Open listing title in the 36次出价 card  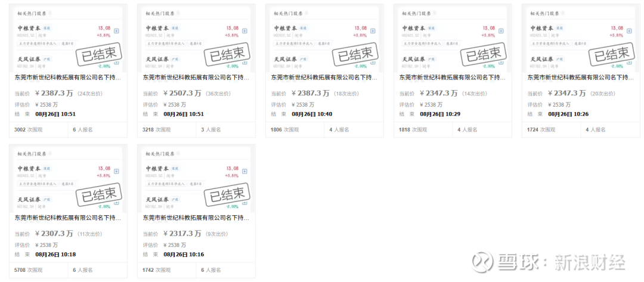click(196, 77)
